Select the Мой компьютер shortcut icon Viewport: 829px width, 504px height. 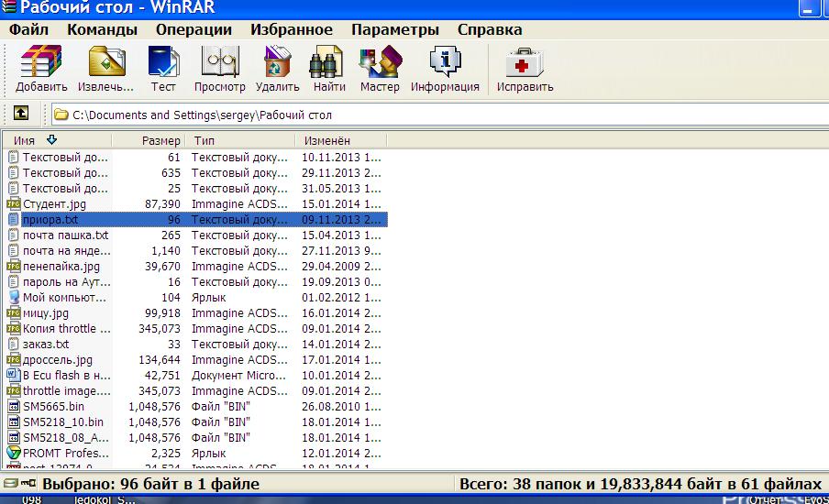click(x=14, y=298)
